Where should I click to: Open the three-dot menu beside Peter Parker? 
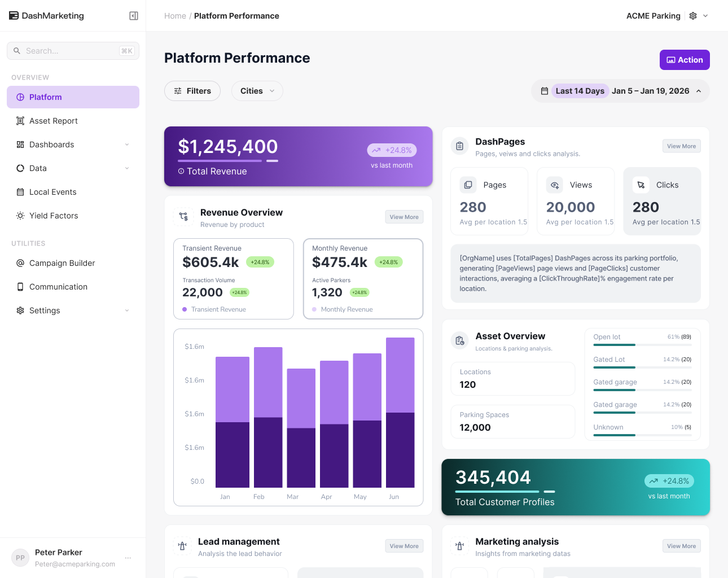pyautogui.click(x=128, y=558)
